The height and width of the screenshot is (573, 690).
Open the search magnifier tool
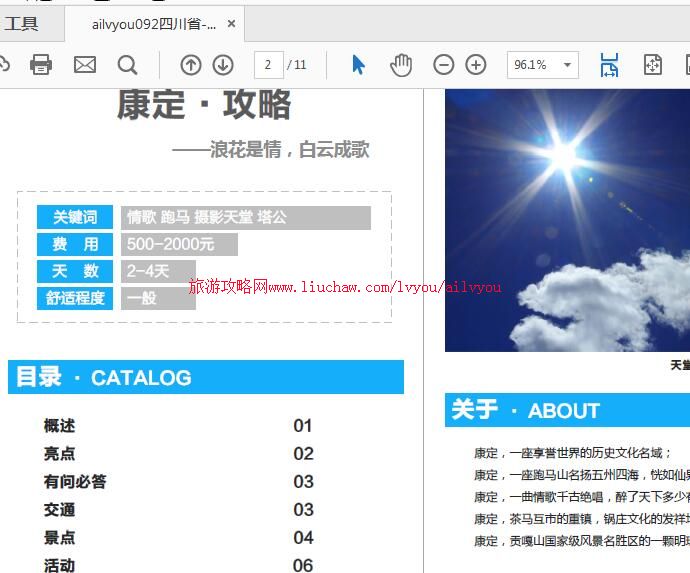[127, 65]
